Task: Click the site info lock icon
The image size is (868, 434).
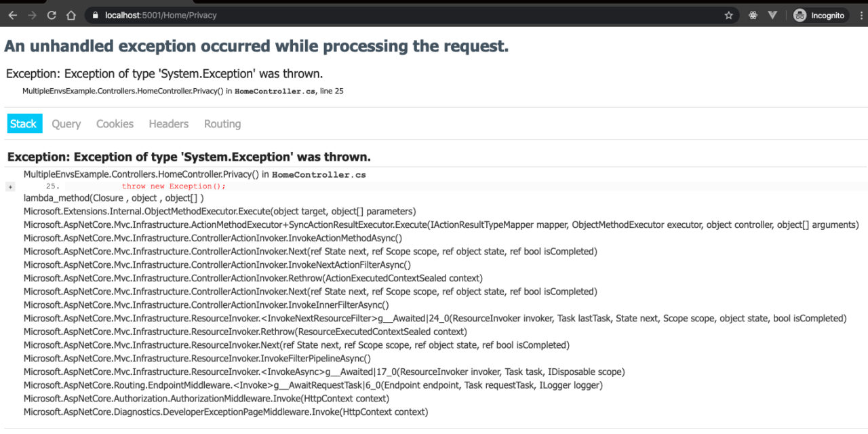Action: 94,15
